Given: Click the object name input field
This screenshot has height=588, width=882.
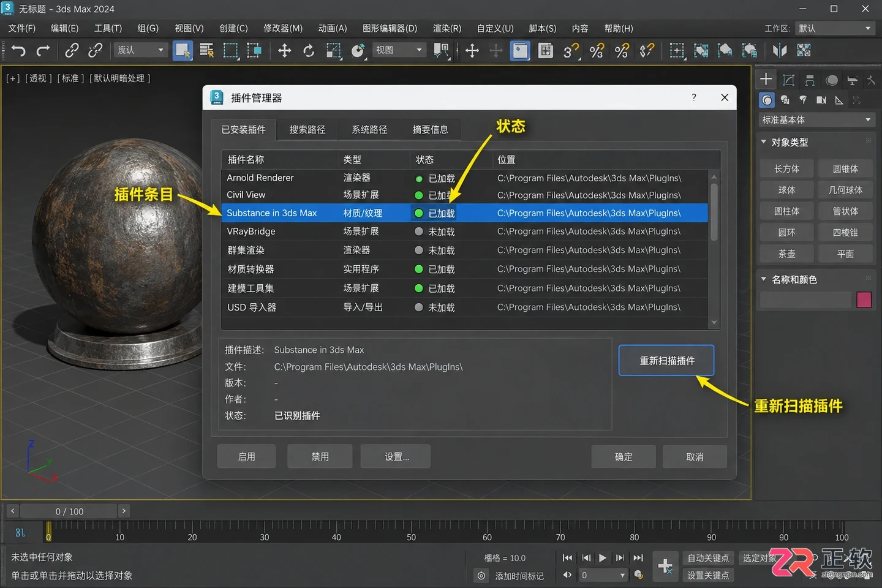Looking at the screenshot, I should click(x=806, y=300).
